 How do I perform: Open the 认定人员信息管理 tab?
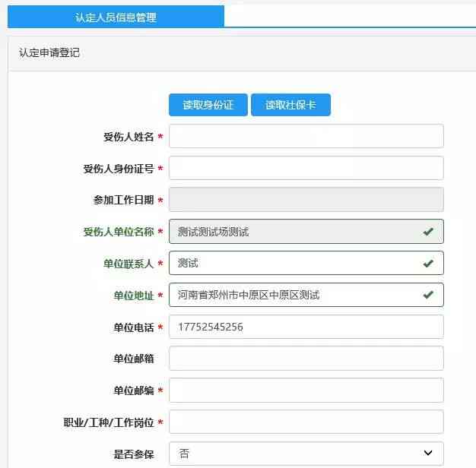116,17
